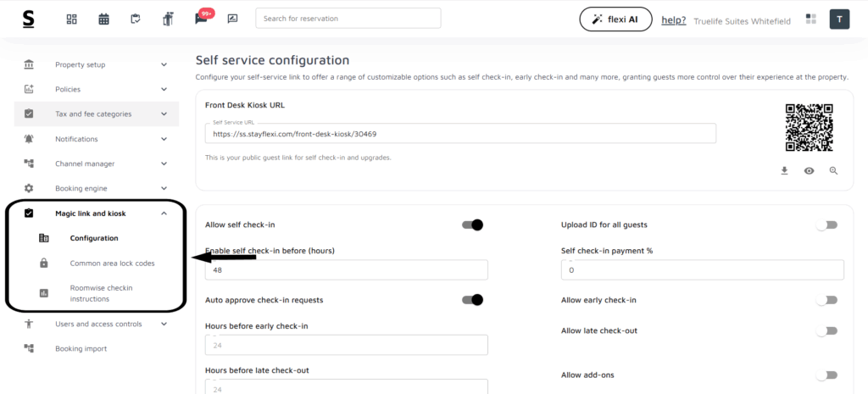Screen dimensions: 868x394
Task: Zoom QR code using magnifier icon
Action: (x=833, y=170)
